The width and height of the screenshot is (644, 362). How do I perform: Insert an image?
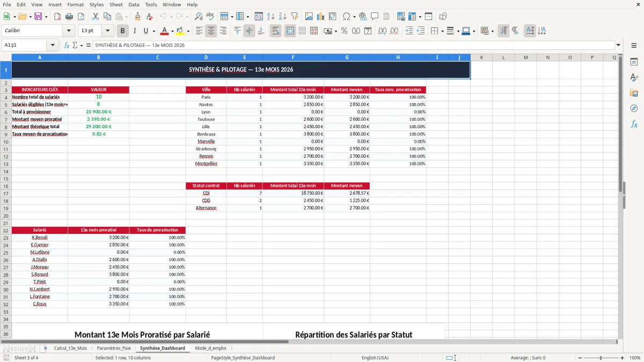pyautogui.click(x=309, y=17)
